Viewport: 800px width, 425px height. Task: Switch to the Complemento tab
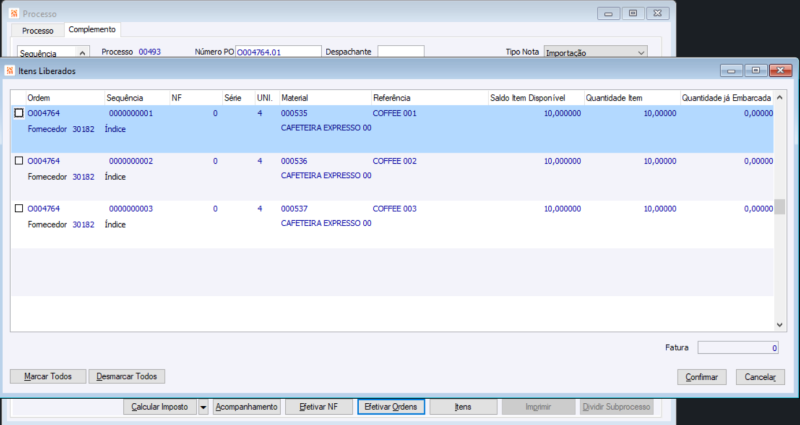coord(92,30)
